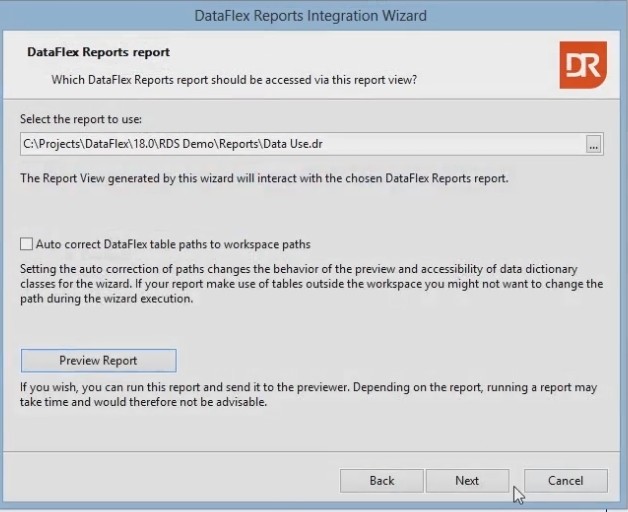
Task: Open file browser with the ellipsis button
Action: [x=593, y=144]
